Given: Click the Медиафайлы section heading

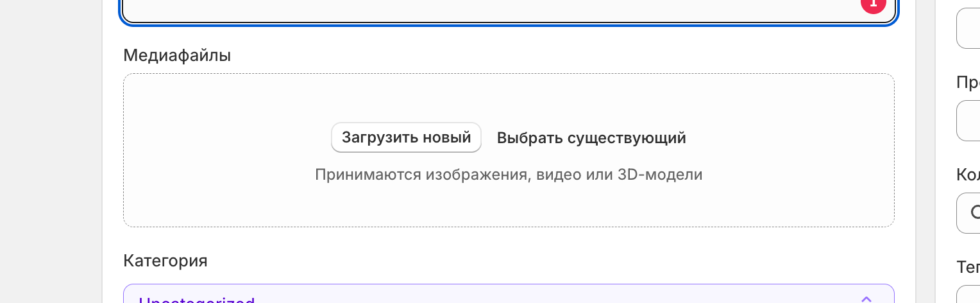Looking at the screenshot, I should click(x=177, y=55).
